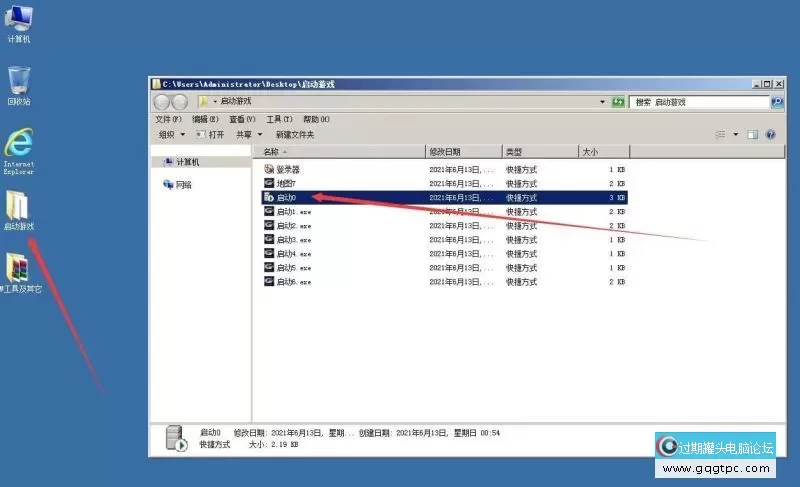Click the 搜索 启动游戏 search field
The image size is (800, 487).
[698, 102]
